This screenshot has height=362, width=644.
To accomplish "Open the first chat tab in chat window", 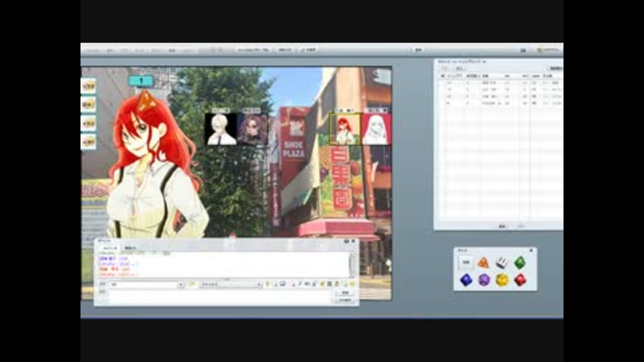I will 109,248.
